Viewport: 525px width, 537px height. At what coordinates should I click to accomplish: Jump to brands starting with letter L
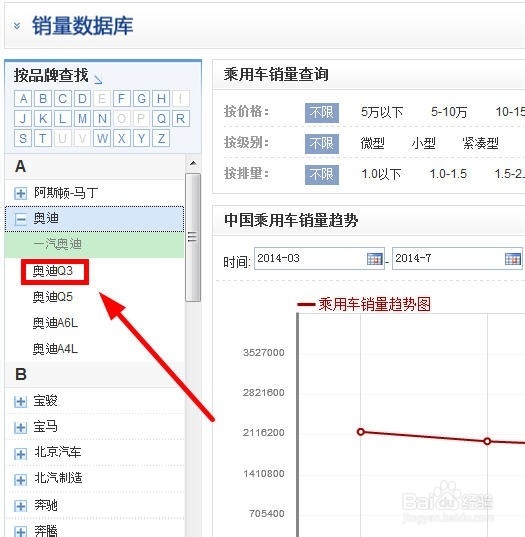coord(62,118)
